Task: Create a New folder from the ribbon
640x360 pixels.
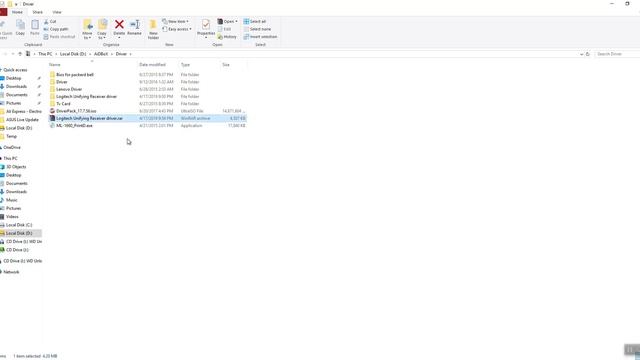Action: (153, 29)
